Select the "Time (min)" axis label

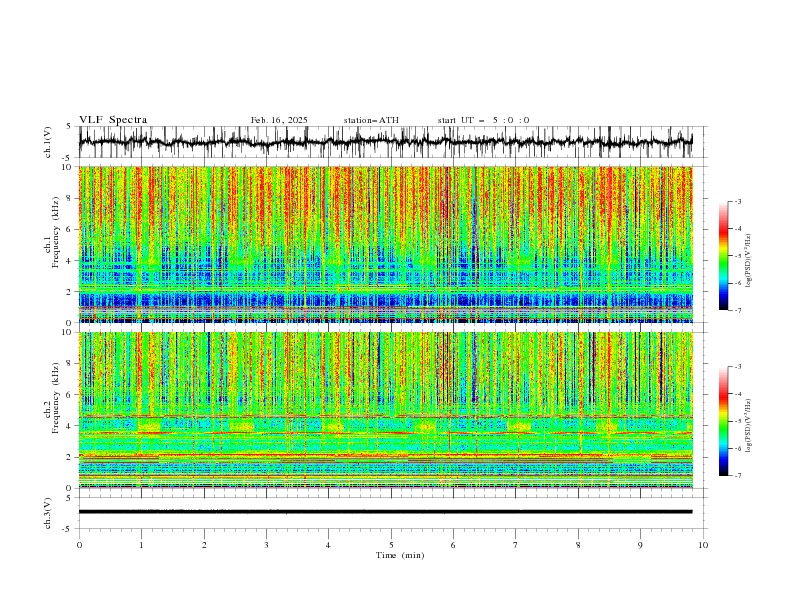[x=400, y=555]
